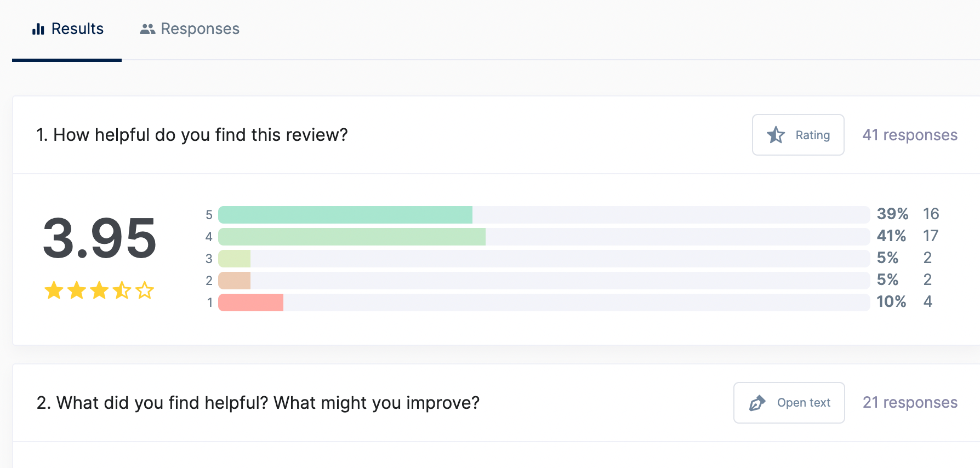Click the Rating type button
The image size is (980, 468).
point(798,135)
